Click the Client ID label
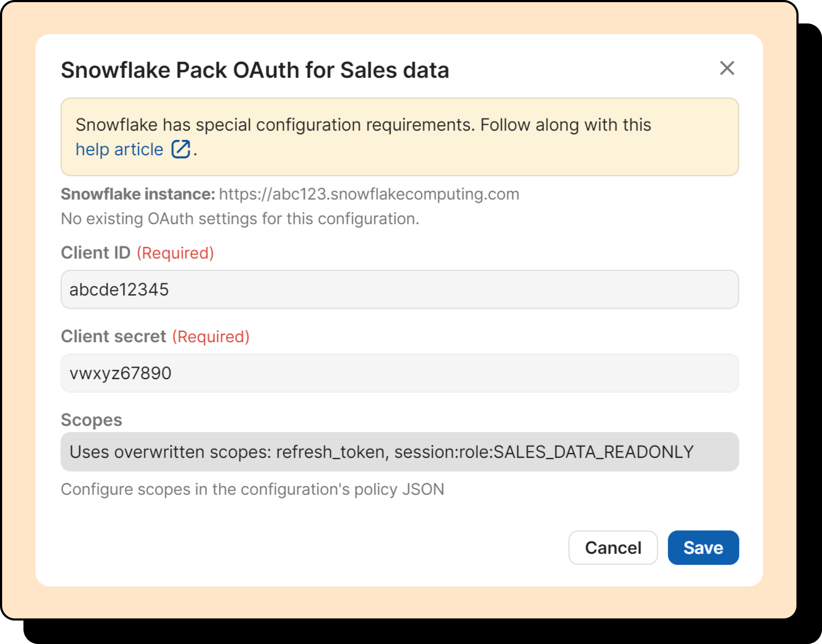Viewport: 822px width, 644px height. (96, 253)
